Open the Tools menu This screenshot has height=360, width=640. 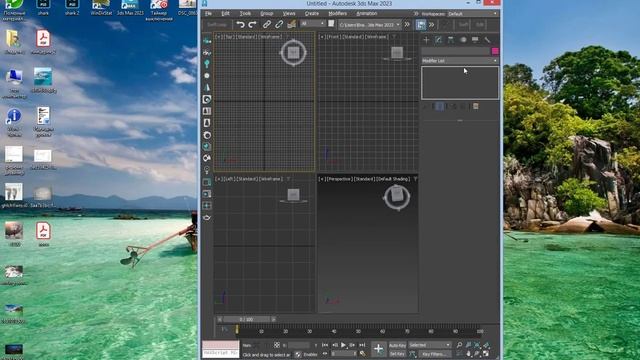245,13
